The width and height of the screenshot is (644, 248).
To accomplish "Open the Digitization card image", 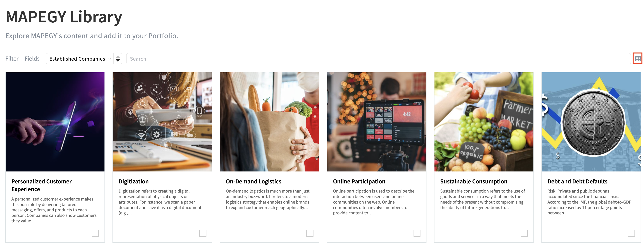I will coord(162,122).
